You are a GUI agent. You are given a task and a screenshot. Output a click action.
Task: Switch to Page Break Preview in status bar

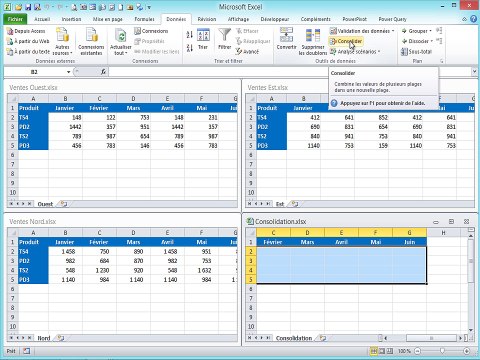(x=390, y=351)
